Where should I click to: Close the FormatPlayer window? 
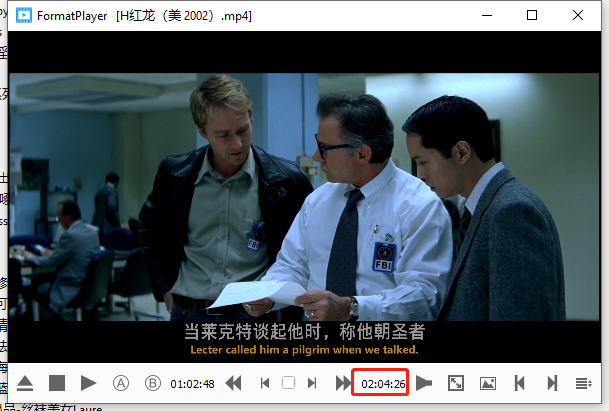pyautogui.click(x=578, y=16)
